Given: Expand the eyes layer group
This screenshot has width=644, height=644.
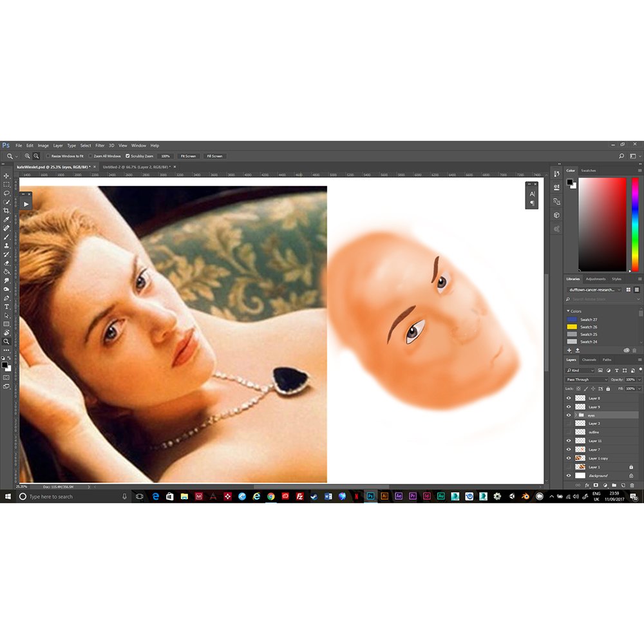Looking at the screenshot, I should click(x=575, y=415).
